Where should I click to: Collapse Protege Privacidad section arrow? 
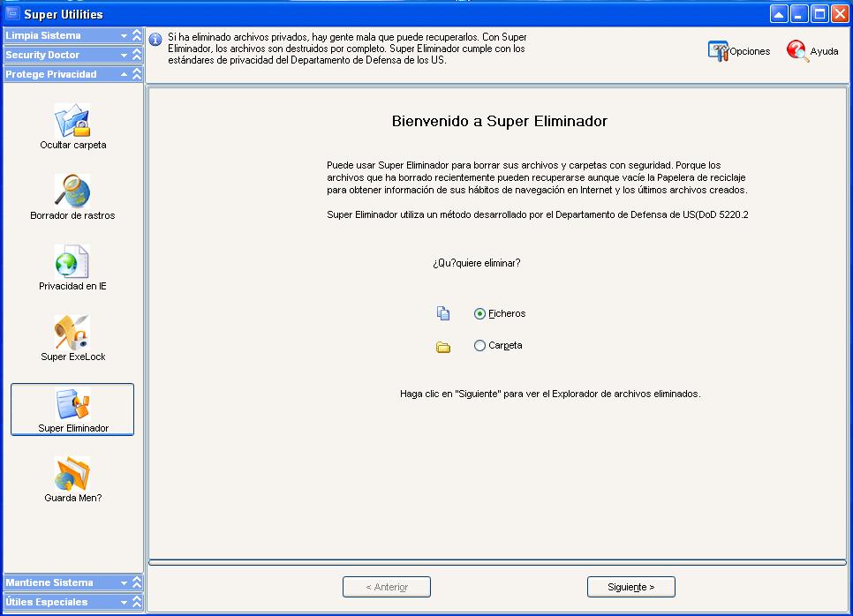click(124, 74)
